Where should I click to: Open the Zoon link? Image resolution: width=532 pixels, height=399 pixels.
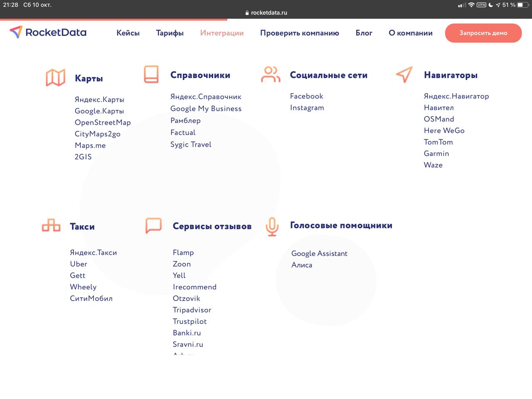[x=182, y=264]
